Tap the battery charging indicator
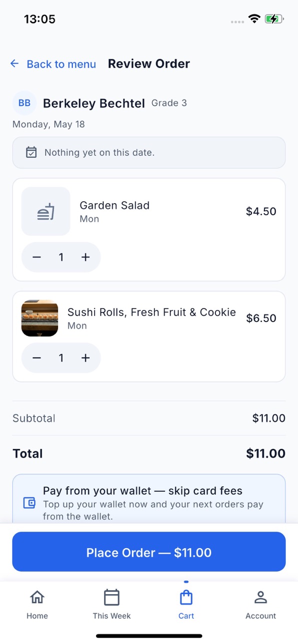 (x=274, y=19)
